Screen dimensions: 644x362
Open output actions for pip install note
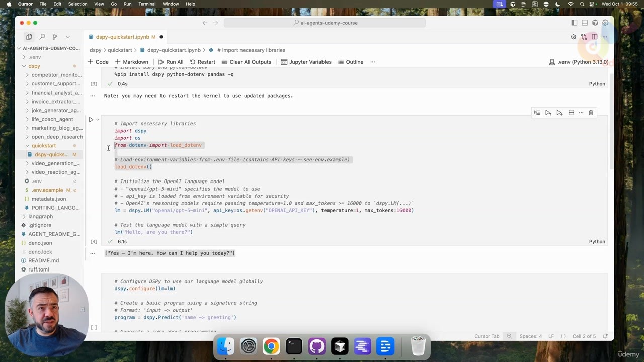point(92,96)
